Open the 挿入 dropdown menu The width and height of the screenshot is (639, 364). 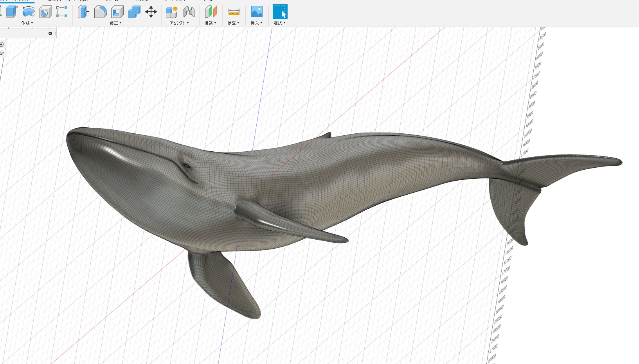click(257, 23)
